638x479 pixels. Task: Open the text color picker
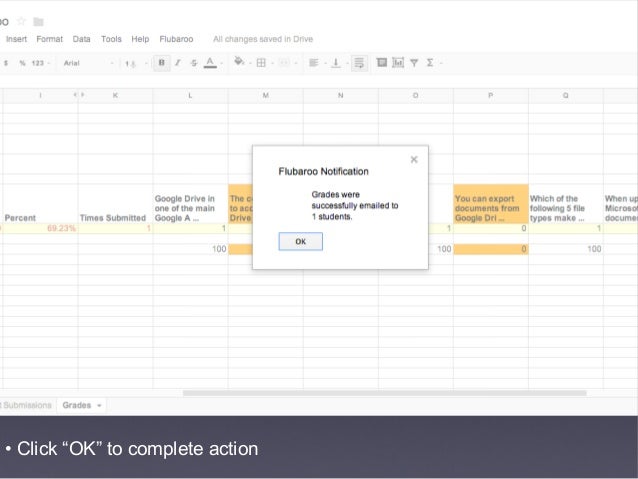[x=210, y=63]
